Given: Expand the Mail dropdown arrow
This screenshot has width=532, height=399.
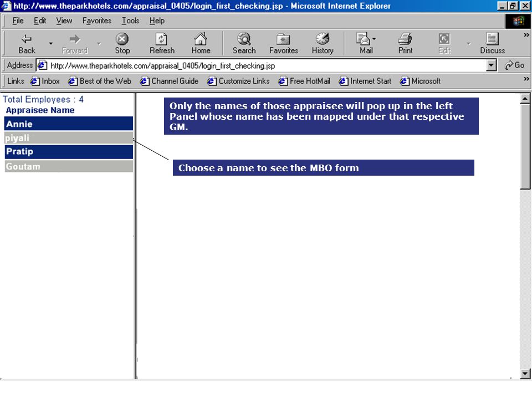Looking at the screenshot, I should [x=374, y=39].
